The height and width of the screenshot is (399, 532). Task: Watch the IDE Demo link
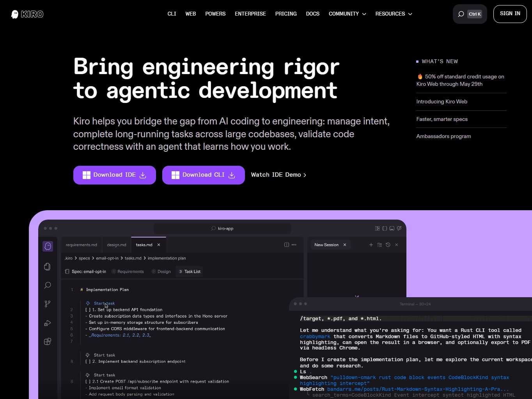click(x=278, y=175)
